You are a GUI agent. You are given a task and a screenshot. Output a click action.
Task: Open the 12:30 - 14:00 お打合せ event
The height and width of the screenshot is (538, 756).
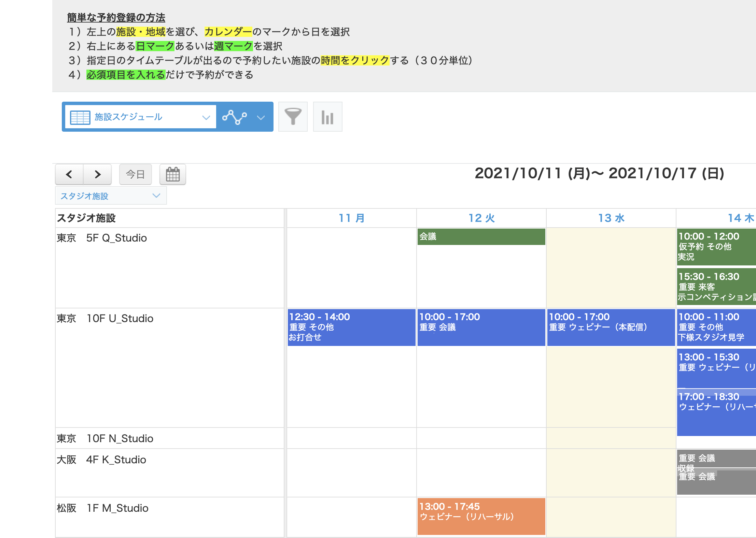[x=352, y=327]
